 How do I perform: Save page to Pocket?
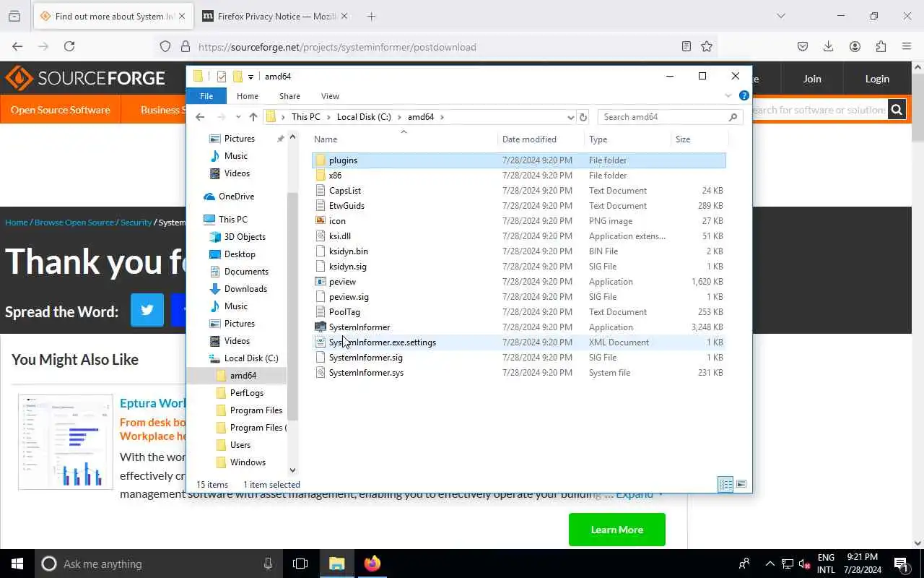click(x=803, y=47)
